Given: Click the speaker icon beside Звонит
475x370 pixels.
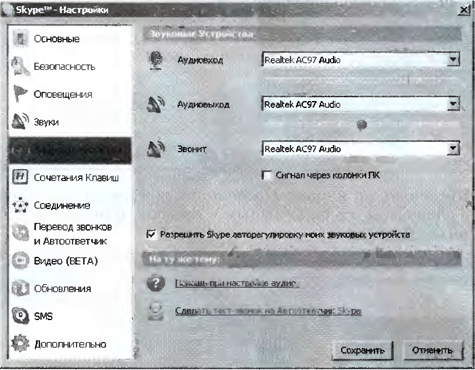Looking at the screenshot, I should (x=156, y=149).
